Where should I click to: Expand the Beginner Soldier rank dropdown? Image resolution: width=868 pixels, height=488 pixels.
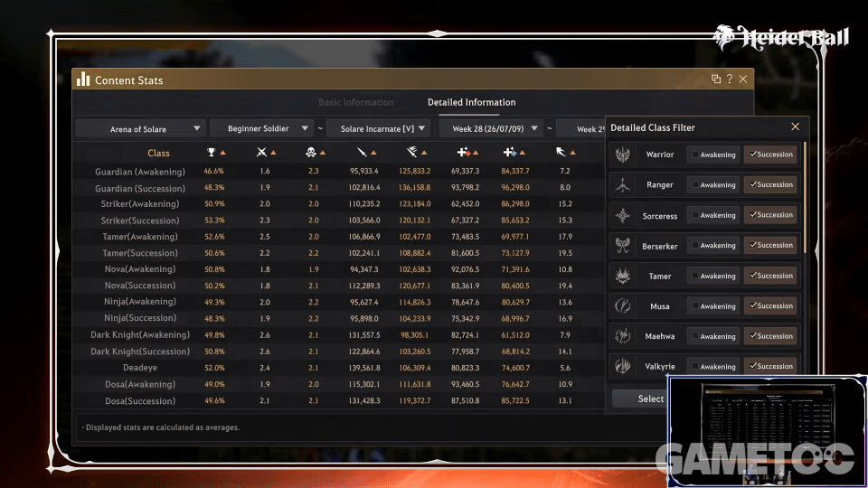click(x=262, y=128)
